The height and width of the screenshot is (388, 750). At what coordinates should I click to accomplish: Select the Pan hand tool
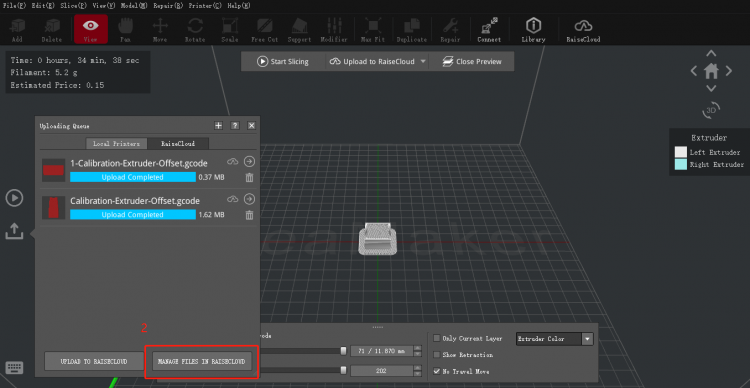[125, 30]
